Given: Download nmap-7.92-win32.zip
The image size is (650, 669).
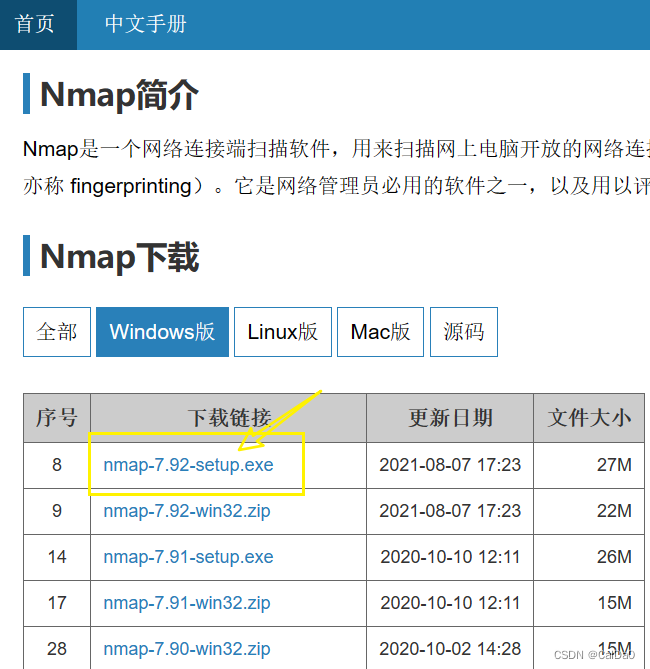Looking at the screenshot, I should [x=187, y=511].
